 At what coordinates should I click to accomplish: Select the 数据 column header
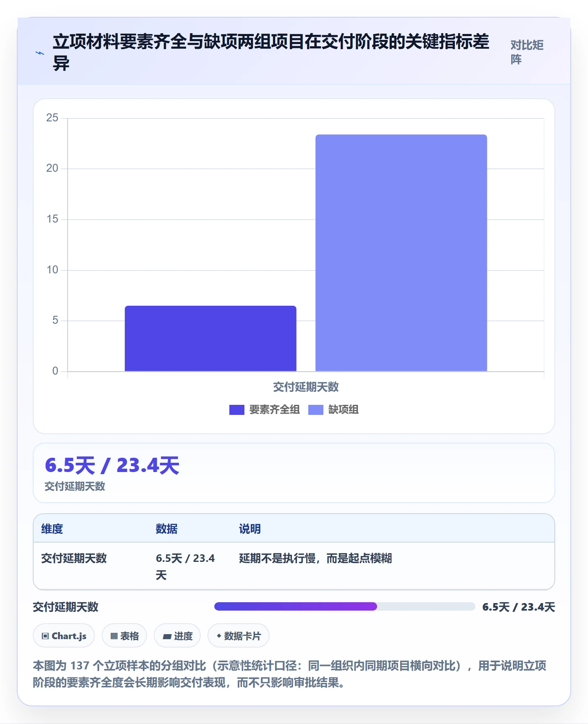(x=167, y=529)
